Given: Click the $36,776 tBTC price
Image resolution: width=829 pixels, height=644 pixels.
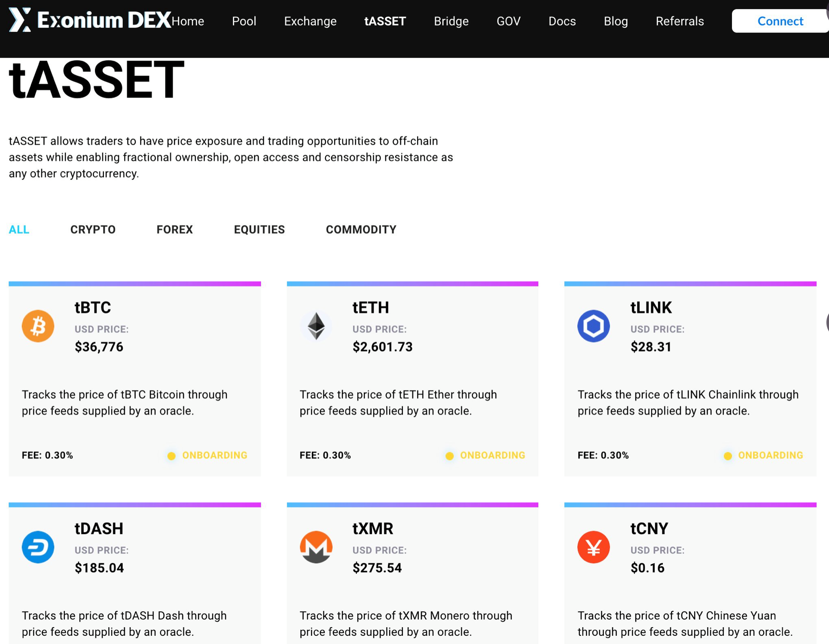Looking at the screenshot, I should [99, 346].
